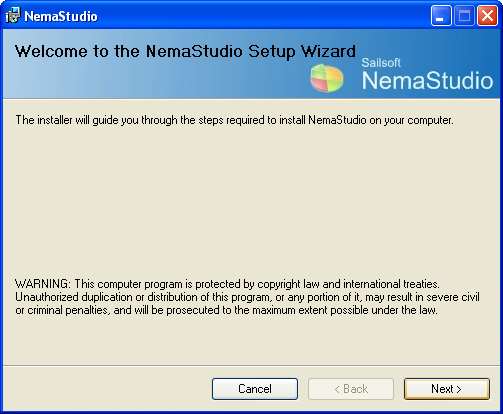Image resolution: width=503 pixels, height=414 pixels.
Task: Click the copyright law and treaties line
Action: click(x=227, y=284)
